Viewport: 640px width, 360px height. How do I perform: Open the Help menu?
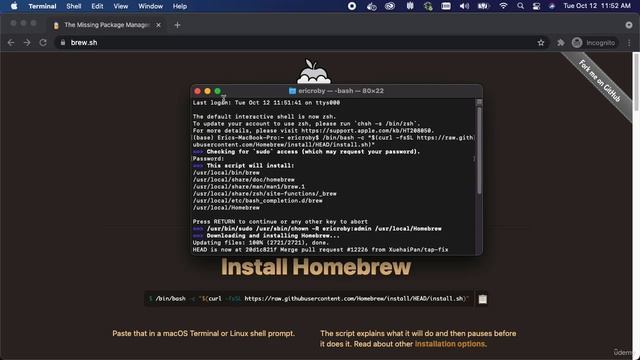(x=180, y=6)
